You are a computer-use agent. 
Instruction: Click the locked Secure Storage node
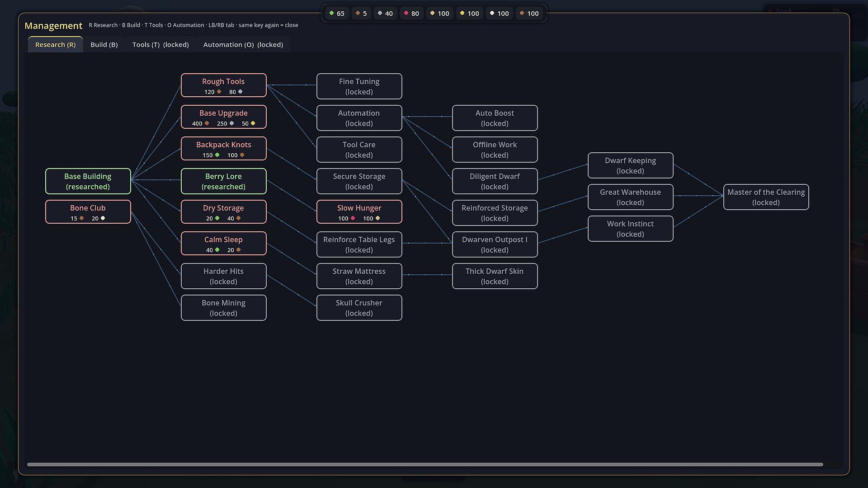coord(359,181)
